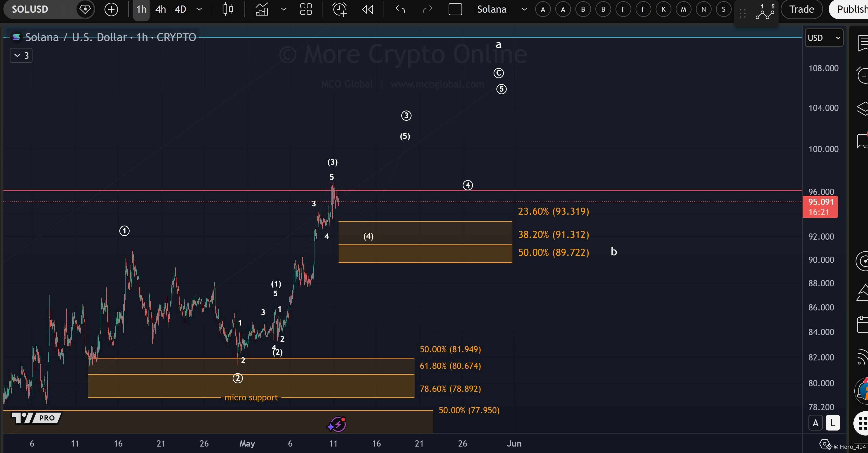The width and height of the screenshot is (868, 453).
Task: Click the 38.20% (91.312) fib label
Action: click(553, 234)
